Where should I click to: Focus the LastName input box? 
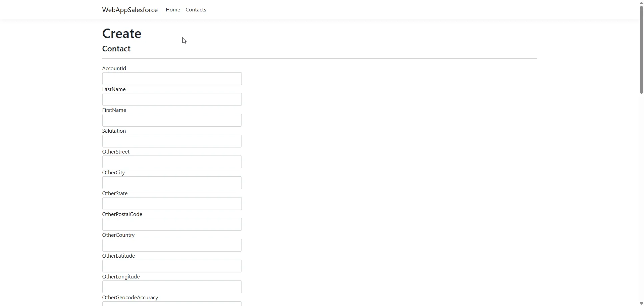(172, 99)
